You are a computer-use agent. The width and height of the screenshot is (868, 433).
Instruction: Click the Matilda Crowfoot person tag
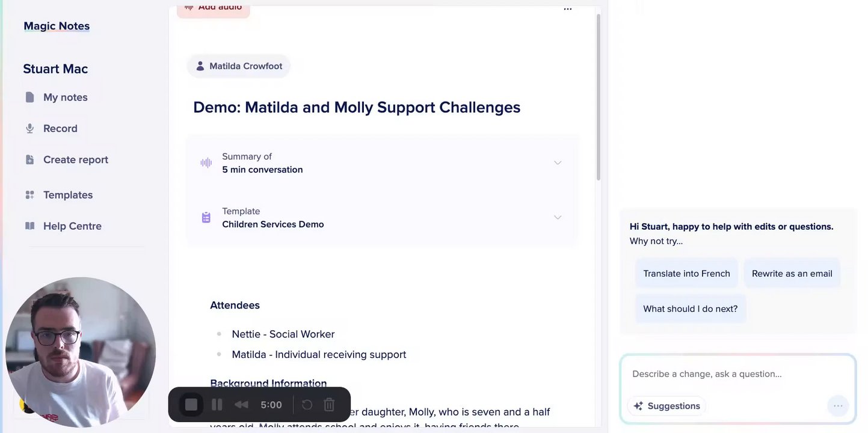[239, 66]
